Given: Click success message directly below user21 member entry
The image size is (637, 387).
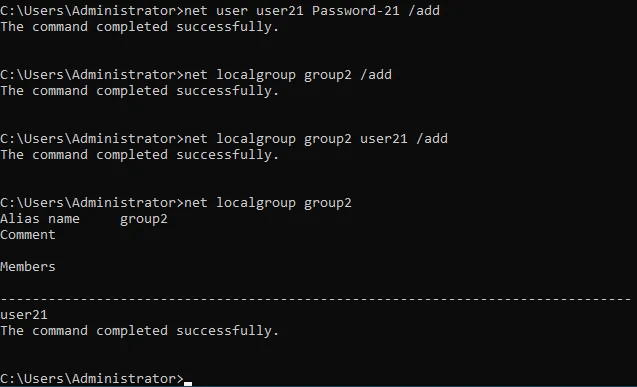Looking at the screenshot, I should (x=140, y=331).
